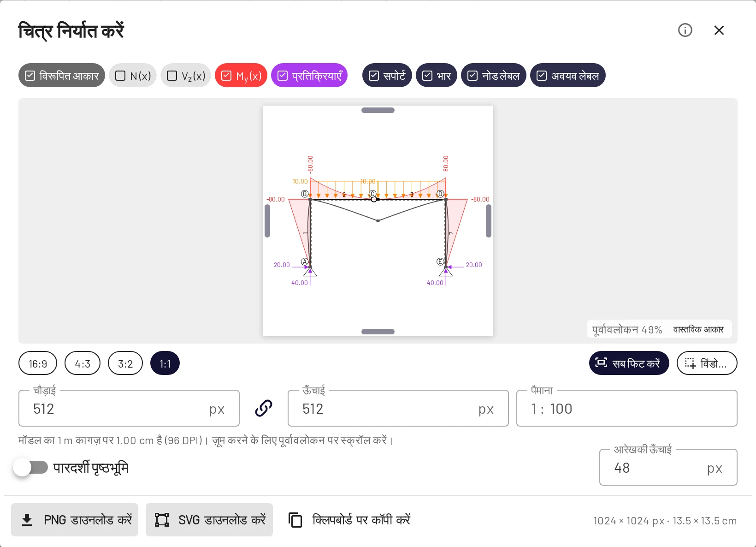Click SVG डाउनलोड करें button

209,520
